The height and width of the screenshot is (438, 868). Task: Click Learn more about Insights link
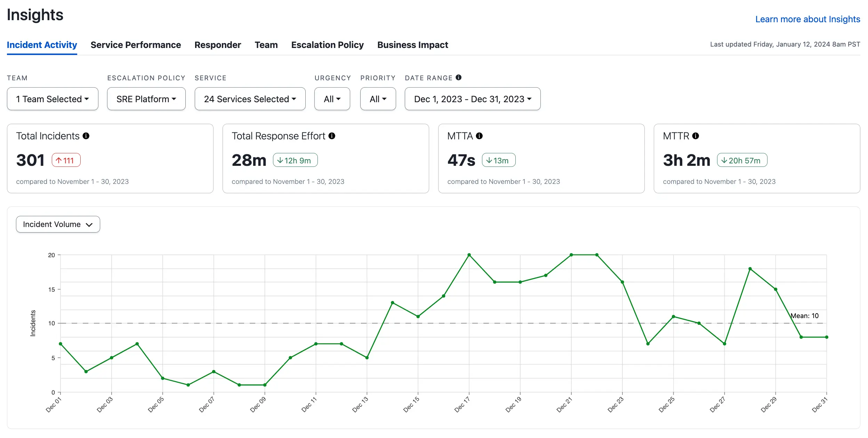click(x=807, y=19)
